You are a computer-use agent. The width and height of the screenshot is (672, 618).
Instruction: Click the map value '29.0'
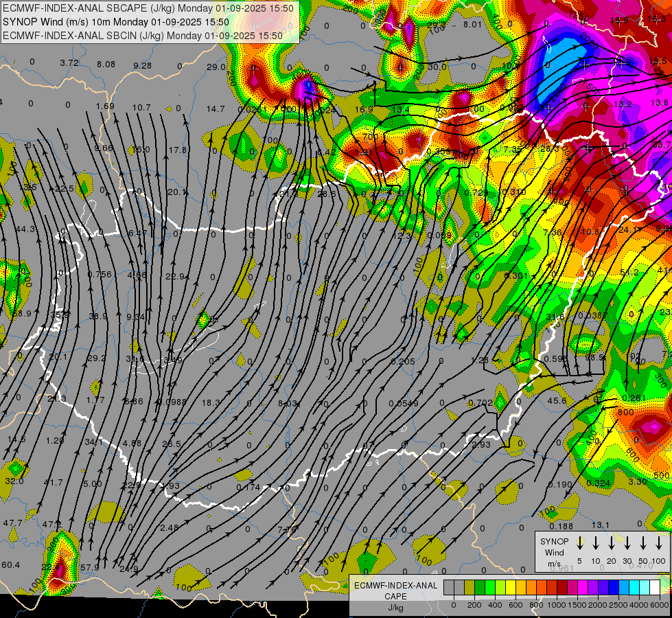coord(216,67)
